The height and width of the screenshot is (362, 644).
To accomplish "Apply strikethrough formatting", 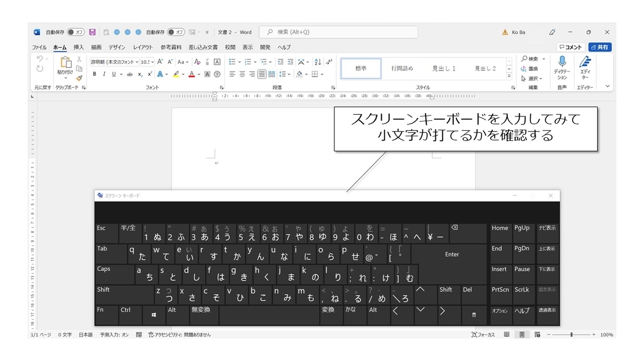I will pos(129,74).
